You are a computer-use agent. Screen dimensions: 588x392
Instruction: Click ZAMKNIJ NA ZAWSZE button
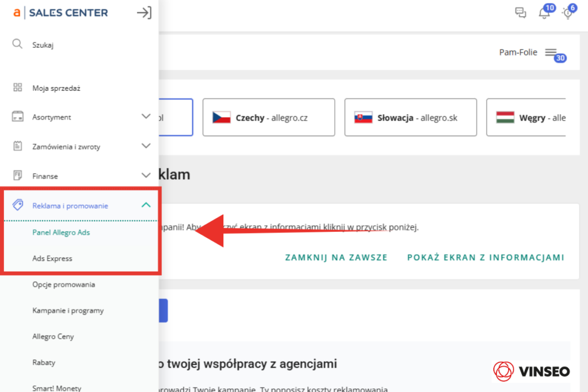336,258
